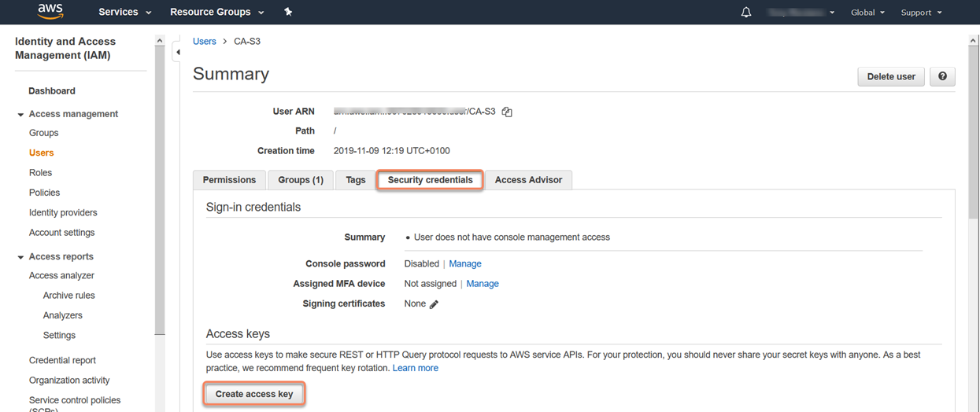Open Analyzers in the sidebar
The width and height of the screenshot is (980, 412).
(x=63, y=315)
